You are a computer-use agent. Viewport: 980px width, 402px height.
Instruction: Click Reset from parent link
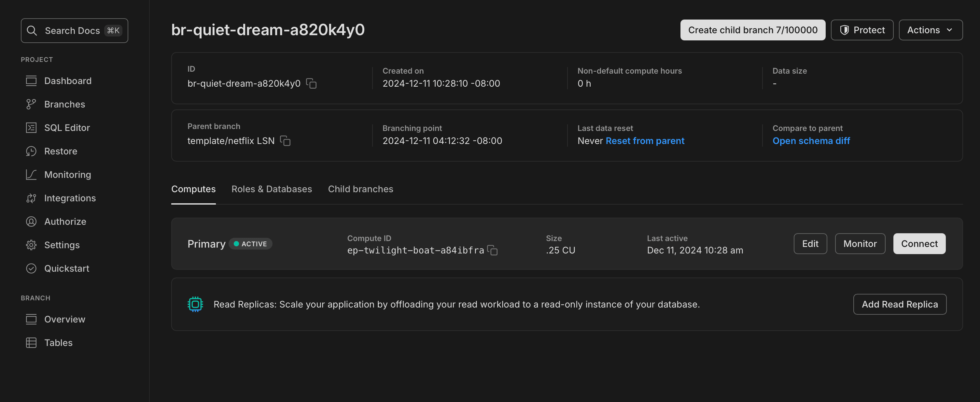(644, 141)
